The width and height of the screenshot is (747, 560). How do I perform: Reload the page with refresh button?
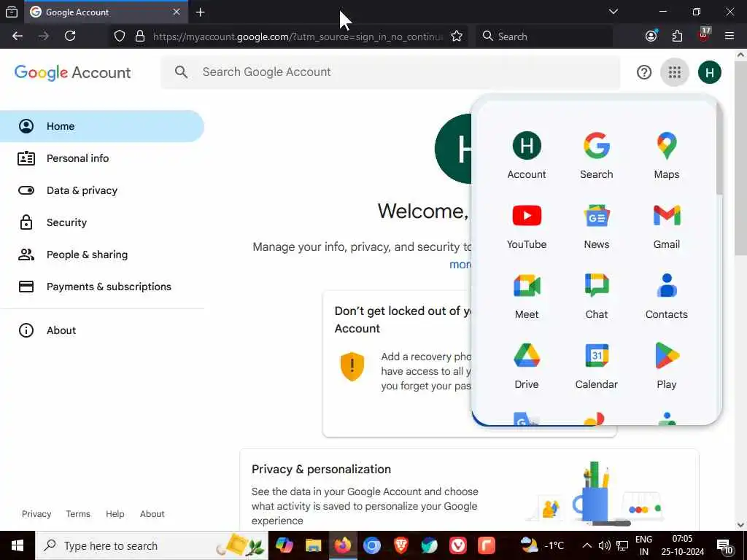coord(70,36)
